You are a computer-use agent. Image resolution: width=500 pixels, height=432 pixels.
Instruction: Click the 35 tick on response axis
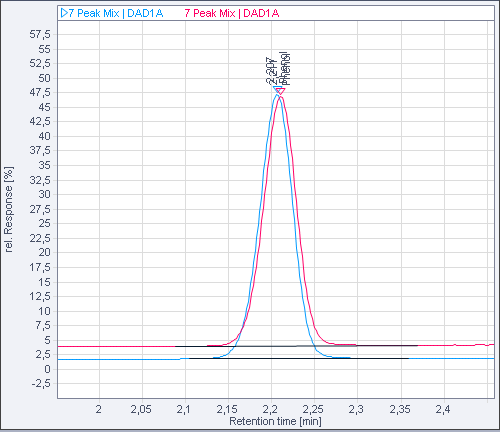[45, 165]
